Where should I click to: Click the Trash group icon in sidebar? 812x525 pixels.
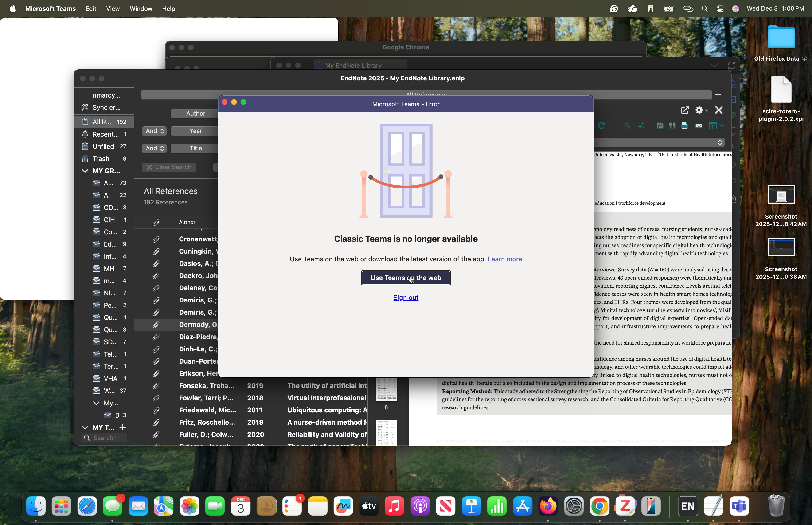click(x=85, y=159)
